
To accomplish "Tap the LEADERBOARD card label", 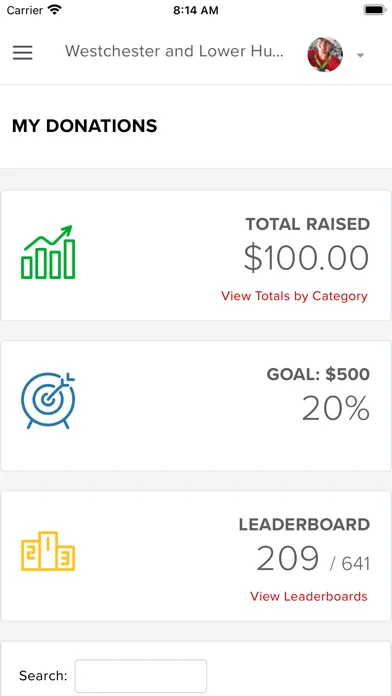I will pos(305,525).
